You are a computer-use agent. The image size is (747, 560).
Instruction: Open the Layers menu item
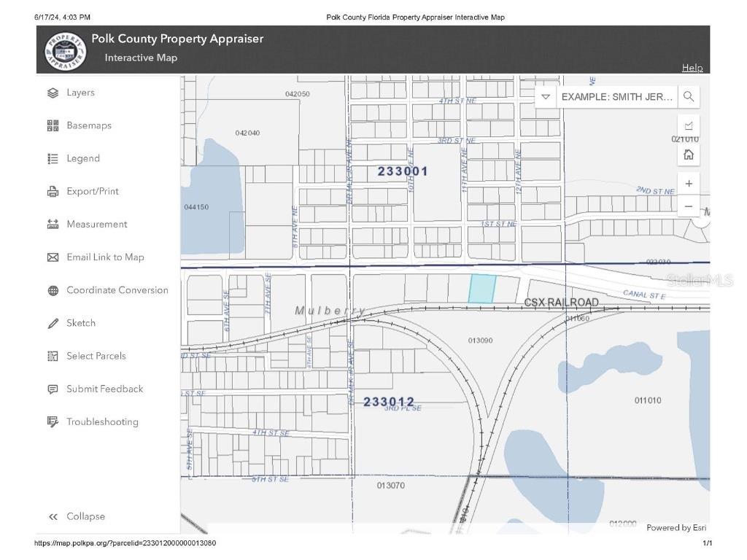tap(80, 93)
